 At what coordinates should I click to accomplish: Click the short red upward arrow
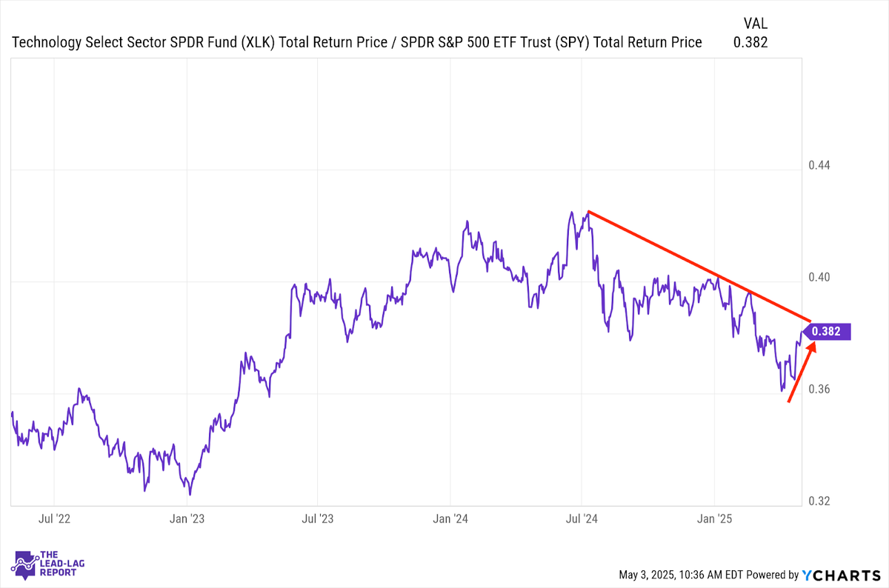tap(802, 372)
